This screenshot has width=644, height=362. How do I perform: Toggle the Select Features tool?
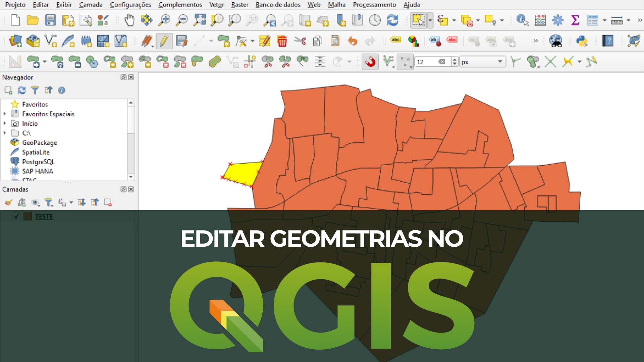coord(418,20)
